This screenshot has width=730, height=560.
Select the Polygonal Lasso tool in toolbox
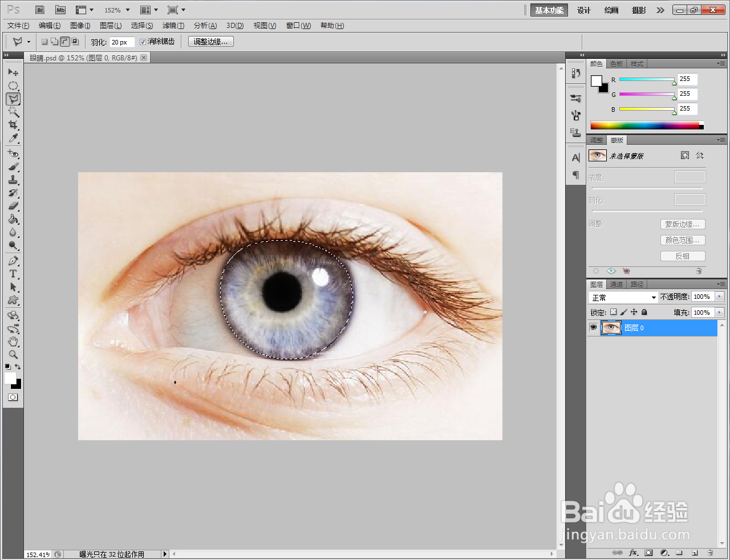click(13, 99)
